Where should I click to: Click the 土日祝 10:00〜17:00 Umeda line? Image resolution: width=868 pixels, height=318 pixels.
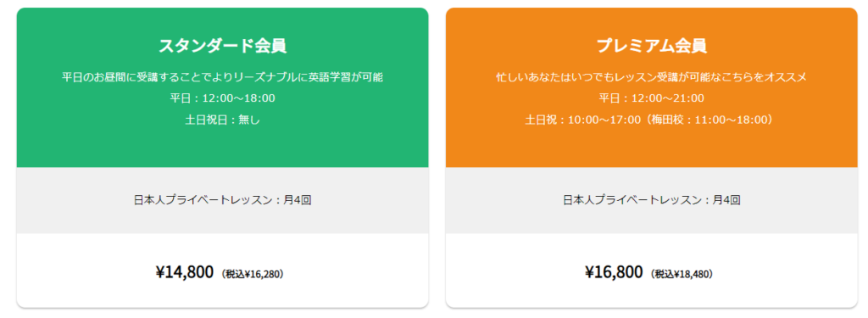pos(652,120)
